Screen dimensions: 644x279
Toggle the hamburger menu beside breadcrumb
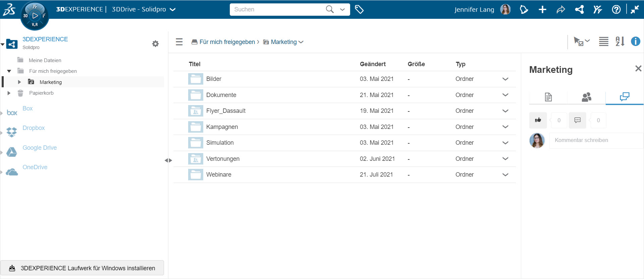pyautogui.click(x=179, y=42)
